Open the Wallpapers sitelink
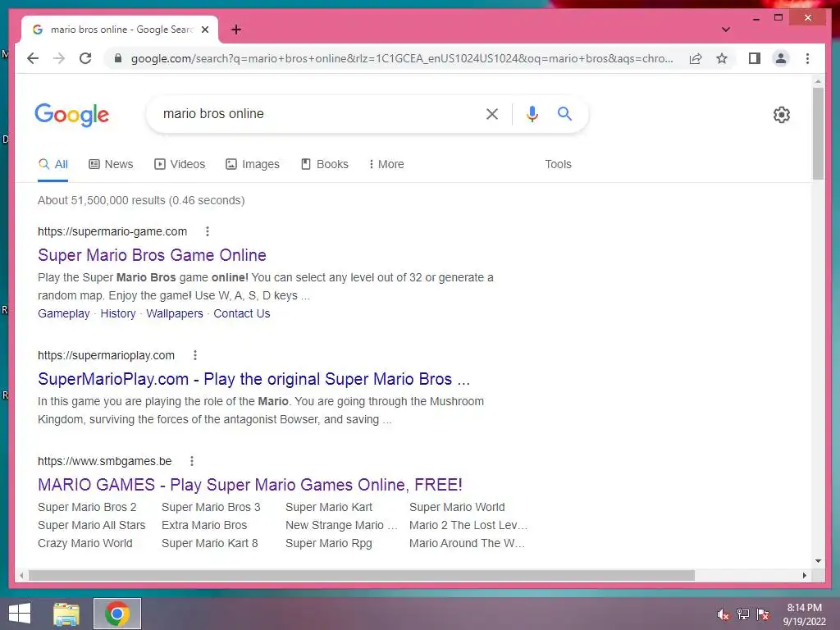This screenshot has height=630, width=840. pos(175,313)
